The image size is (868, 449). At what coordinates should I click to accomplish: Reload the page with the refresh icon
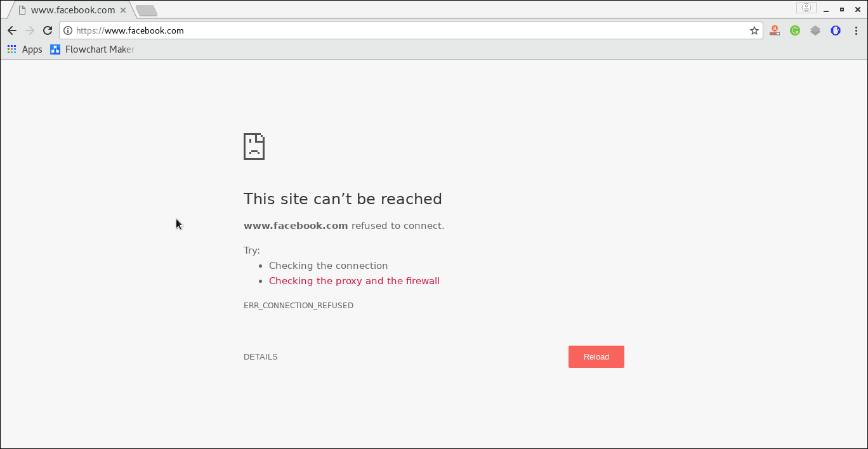click(48, 30)
